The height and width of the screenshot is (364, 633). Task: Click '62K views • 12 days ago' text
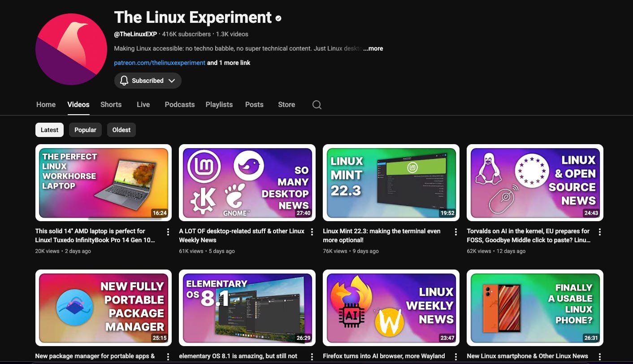(496, 251)
